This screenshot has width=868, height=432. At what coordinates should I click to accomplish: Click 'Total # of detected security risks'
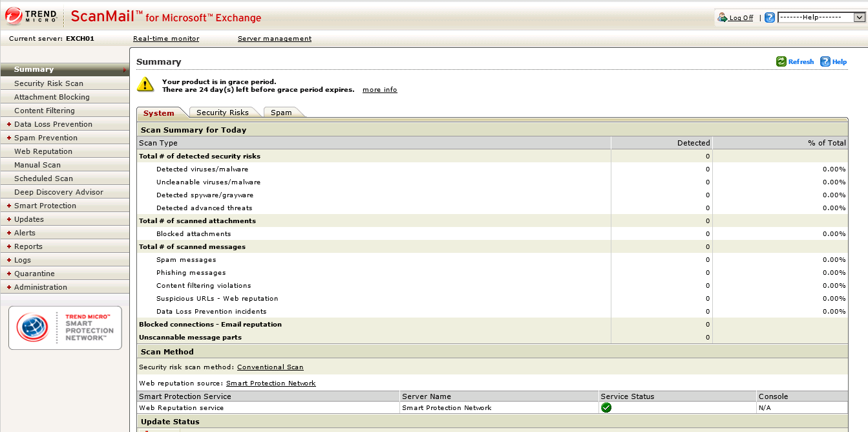(x=200, y=157)
